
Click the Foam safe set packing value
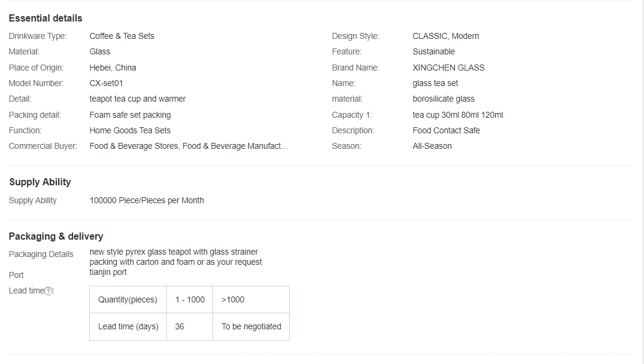click(130, 115)
